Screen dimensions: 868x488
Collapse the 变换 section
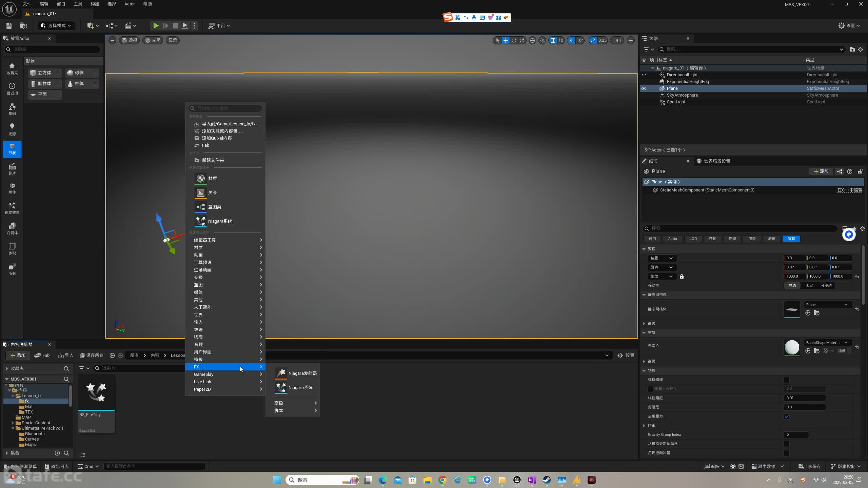644,249
